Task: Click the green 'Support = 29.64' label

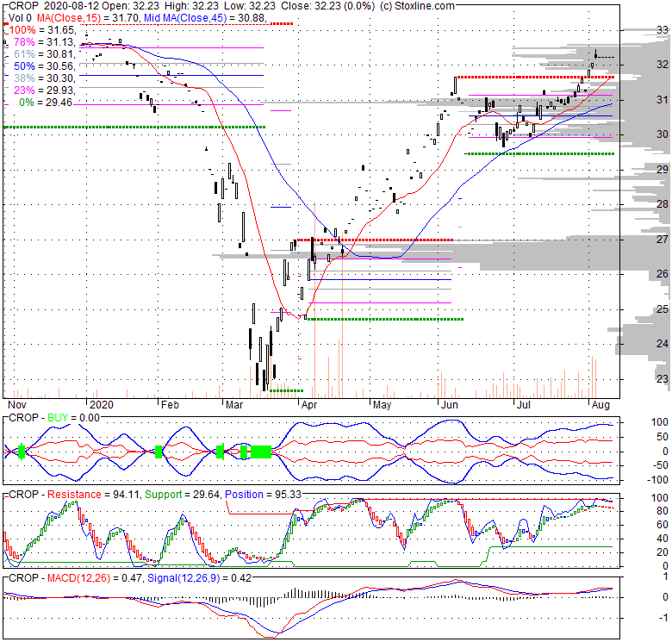Action: coord(183,495)
